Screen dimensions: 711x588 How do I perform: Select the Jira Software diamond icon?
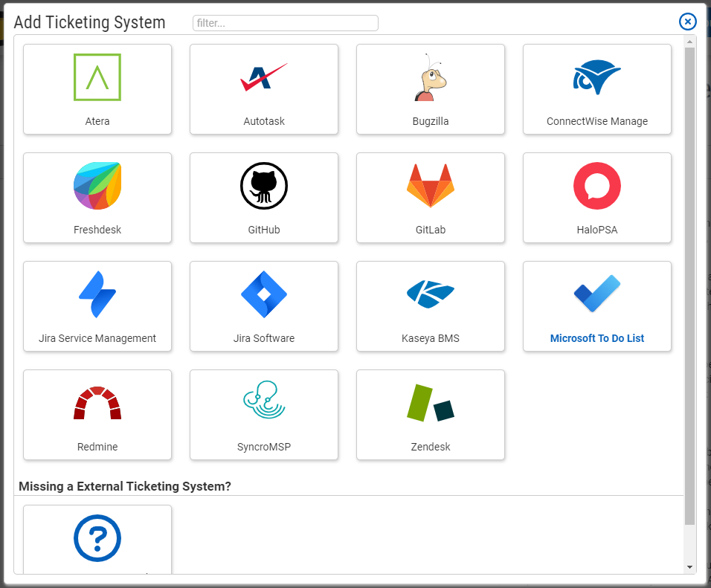pos(264,294)
